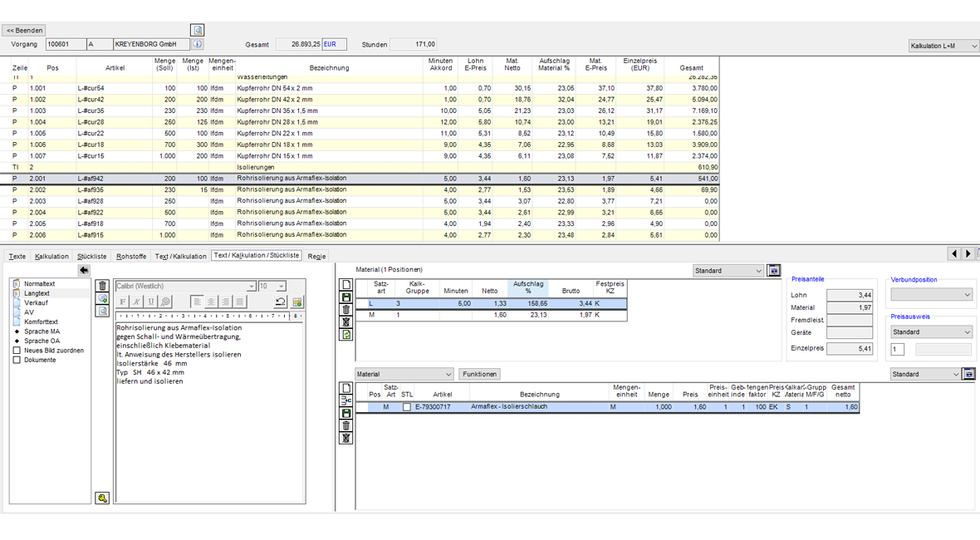This screenshot has height=540, width=980.
Task: Open the Stückliste tab
Action: pyautogui.click(x=92, y=257)
